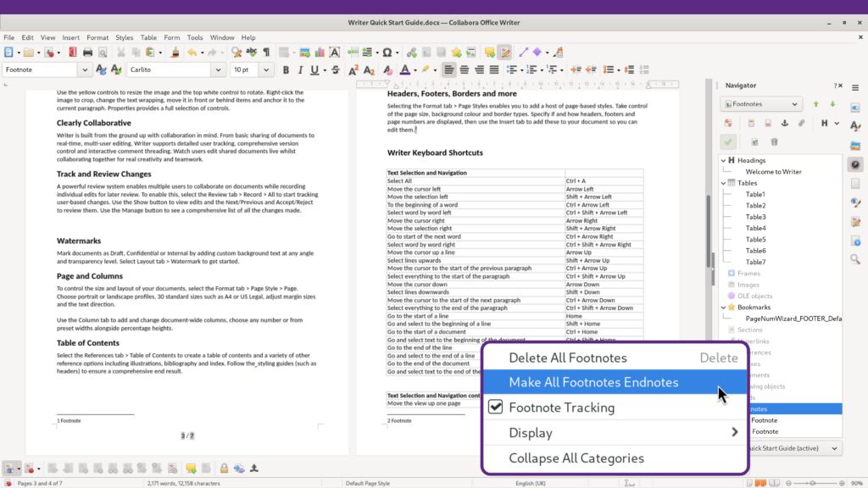Click the Find and Replace icon
868x488 pixels.
point(236,53)
